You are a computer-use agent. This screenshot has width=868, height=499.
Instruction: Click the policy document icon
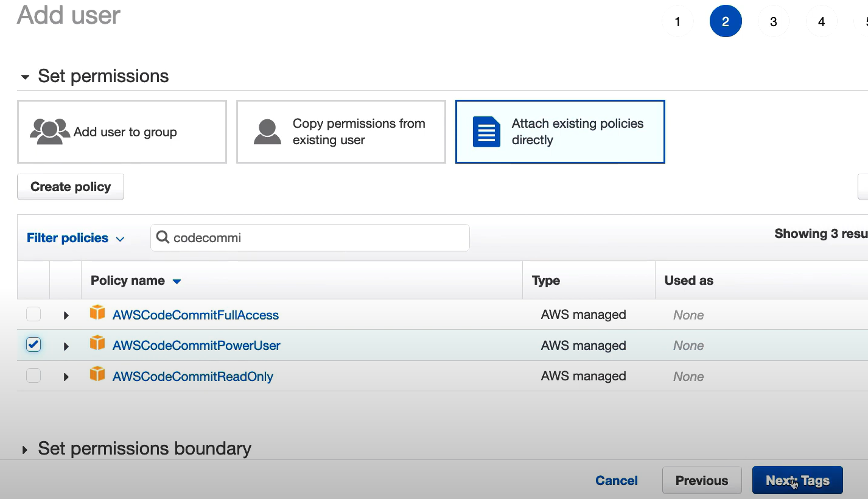click(x=486, y=131)
